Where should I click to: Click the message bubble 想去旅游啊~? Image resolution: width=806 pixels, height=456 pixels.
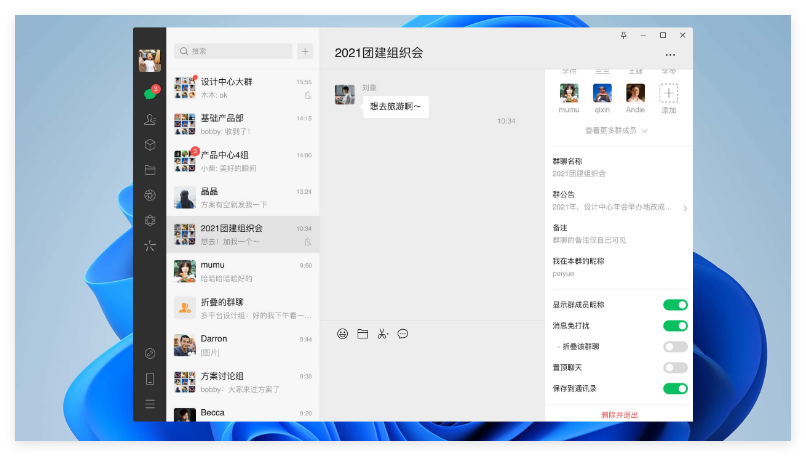pyautogui.click(x=395, y=107)
